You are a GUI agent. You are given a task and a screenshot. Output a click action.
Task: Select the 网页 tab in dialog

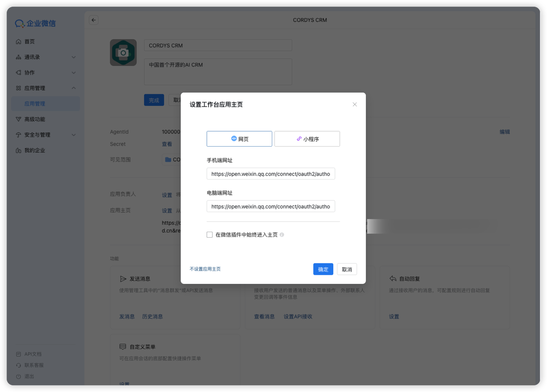point(239,139)
